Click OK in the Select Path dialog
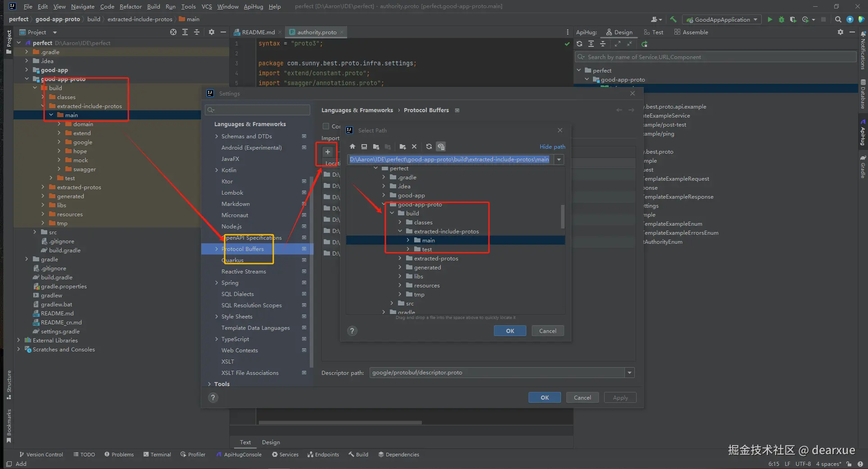This screenshot has width=868, height=469. (510, 331)
